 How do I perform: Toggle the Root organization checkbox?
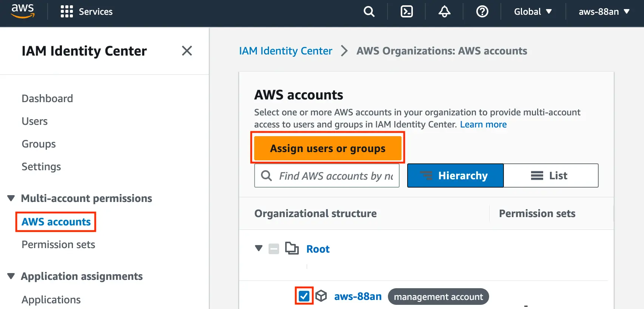274,249
